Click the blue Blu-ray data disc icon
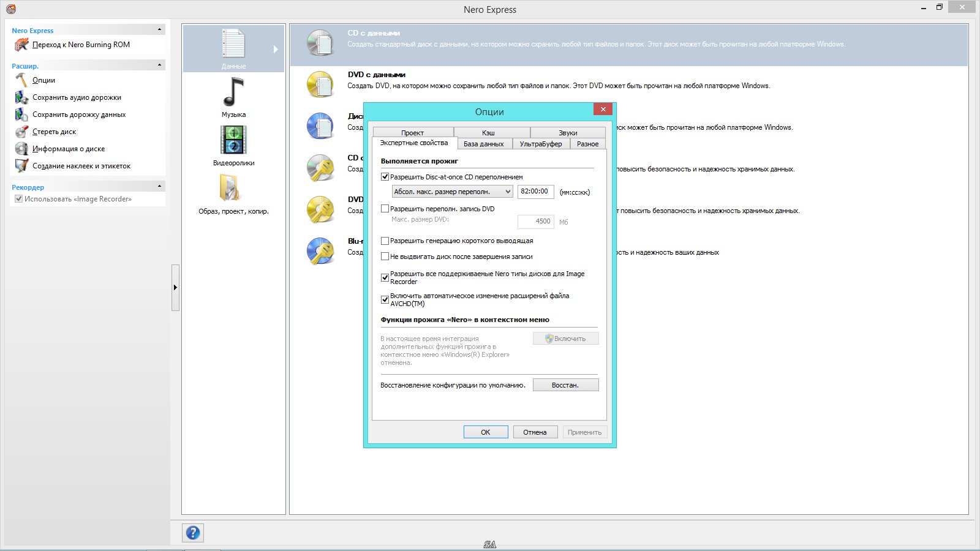980x551 pixels. point(320,126)
